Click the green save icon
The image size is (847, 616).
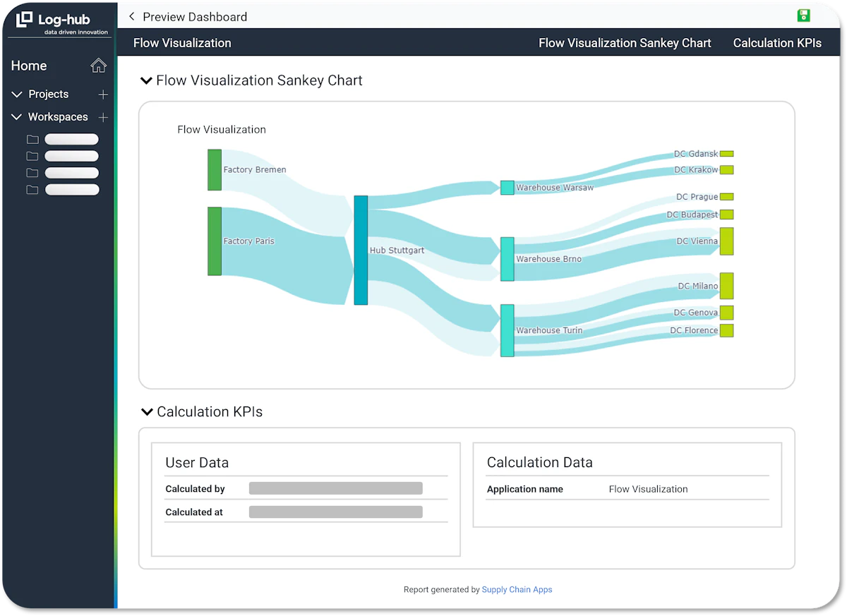click(803, 16)
